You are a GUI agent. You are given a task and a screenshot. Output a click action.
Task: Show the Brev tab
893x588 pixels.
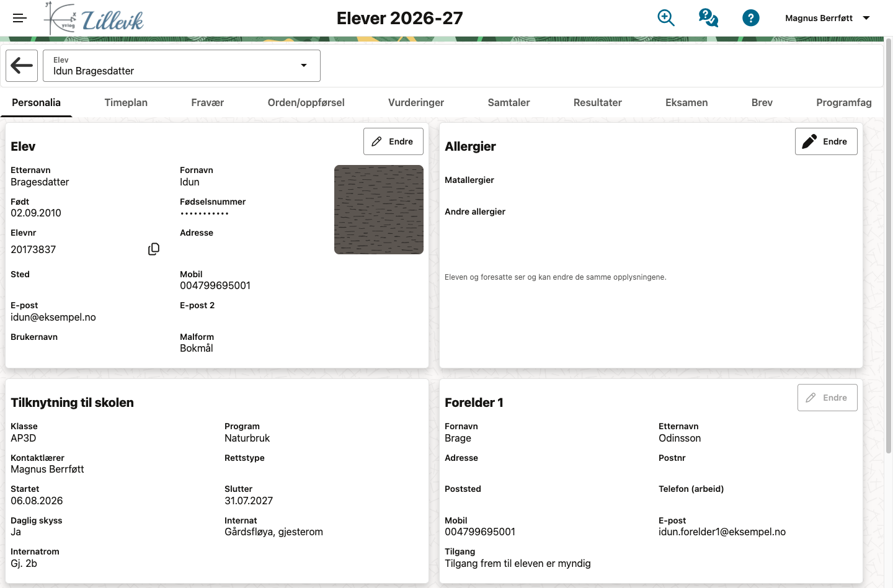[x=762, y=103]
